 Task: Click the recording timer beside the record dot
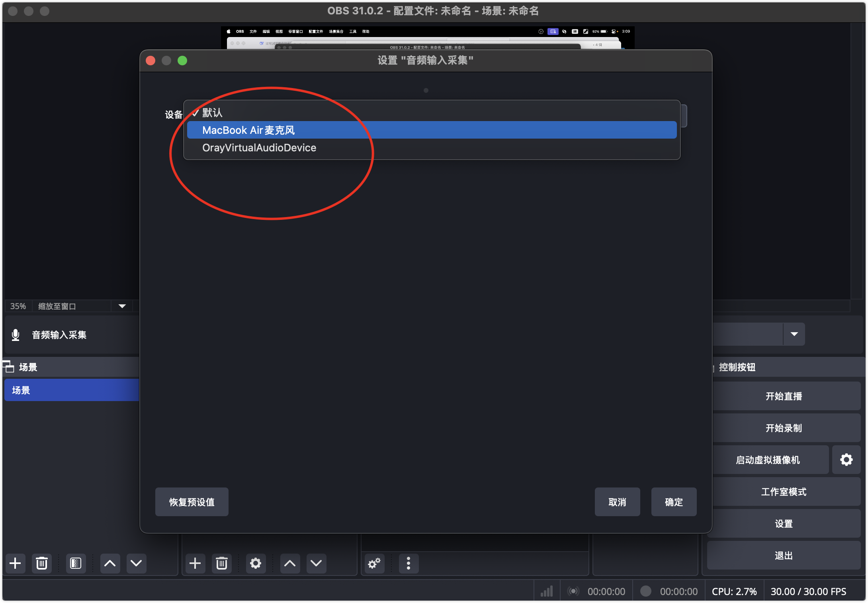678,591
